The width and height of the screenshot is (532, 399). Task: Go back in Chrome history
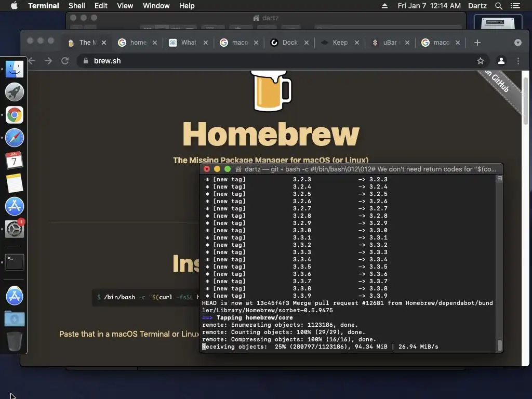[x=32, y=61]
